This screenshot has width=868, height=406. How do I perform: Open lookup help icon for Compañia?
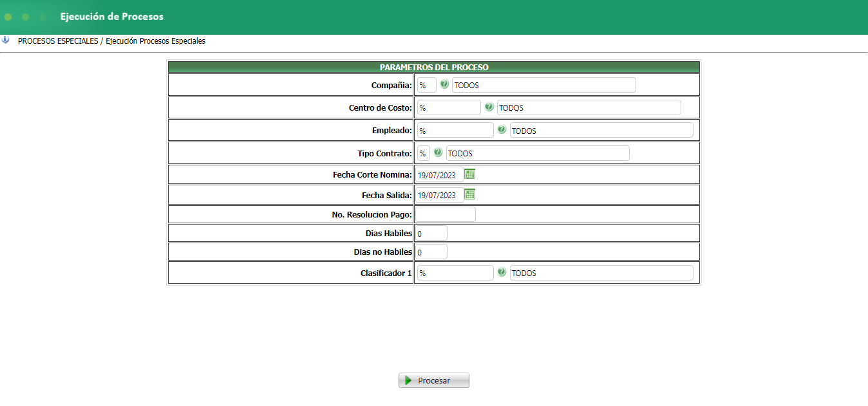coord(444,84)
